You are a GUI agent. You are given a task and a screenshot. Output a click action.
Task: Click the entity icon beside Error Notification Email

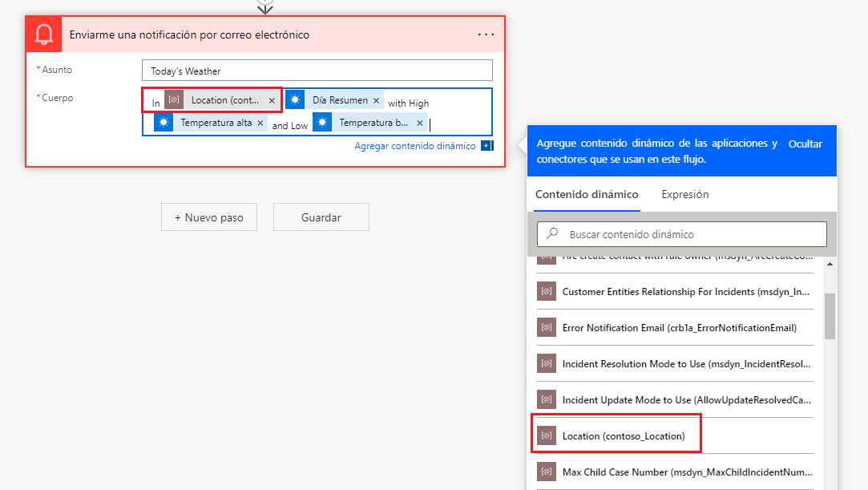[547, 327]
